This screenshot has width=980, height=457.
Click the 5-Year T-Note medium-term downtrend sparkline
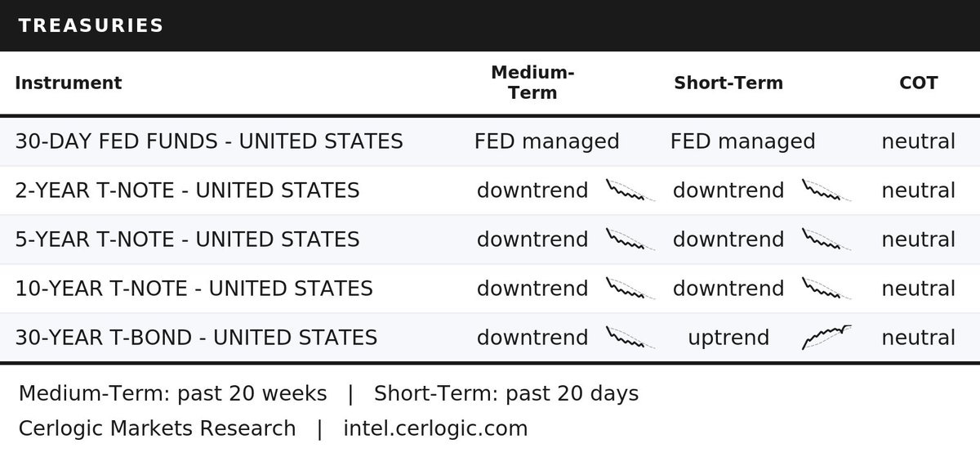(630, 240)
